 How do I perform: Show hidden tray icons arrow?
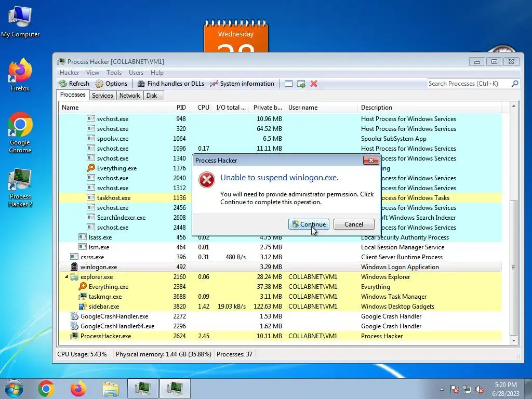(442, 389)
